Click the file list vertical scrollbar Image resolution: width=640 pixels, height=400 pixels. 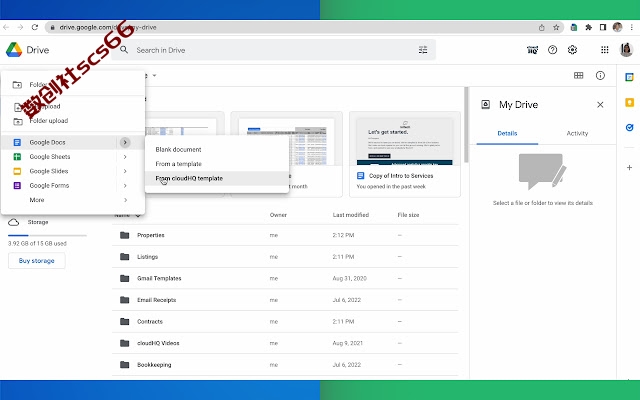pos(466,125)
